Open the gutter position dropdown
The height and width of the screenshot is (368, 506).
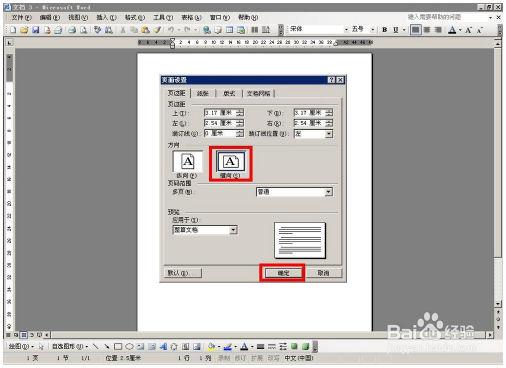329,134
